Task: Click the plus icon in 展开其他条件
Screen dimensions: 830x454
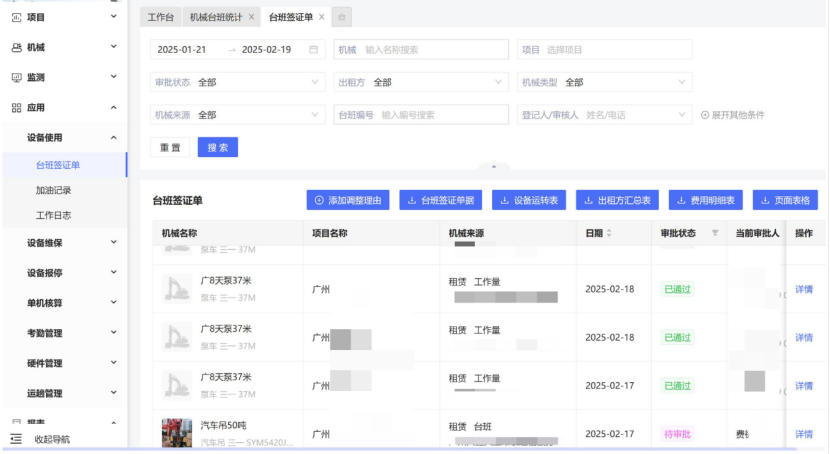Action: (x=705, y=115)
